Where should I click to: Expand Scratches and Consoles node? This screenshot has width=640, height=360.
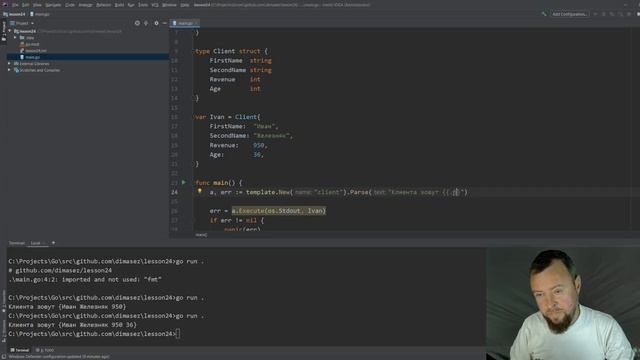pos(10,70)
